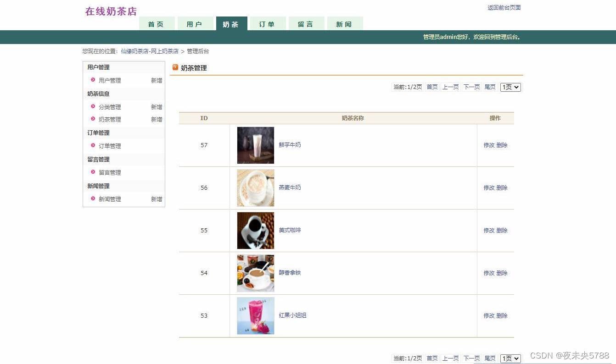Click the pink bullet icon next to 用户管理

pos(93,80)
